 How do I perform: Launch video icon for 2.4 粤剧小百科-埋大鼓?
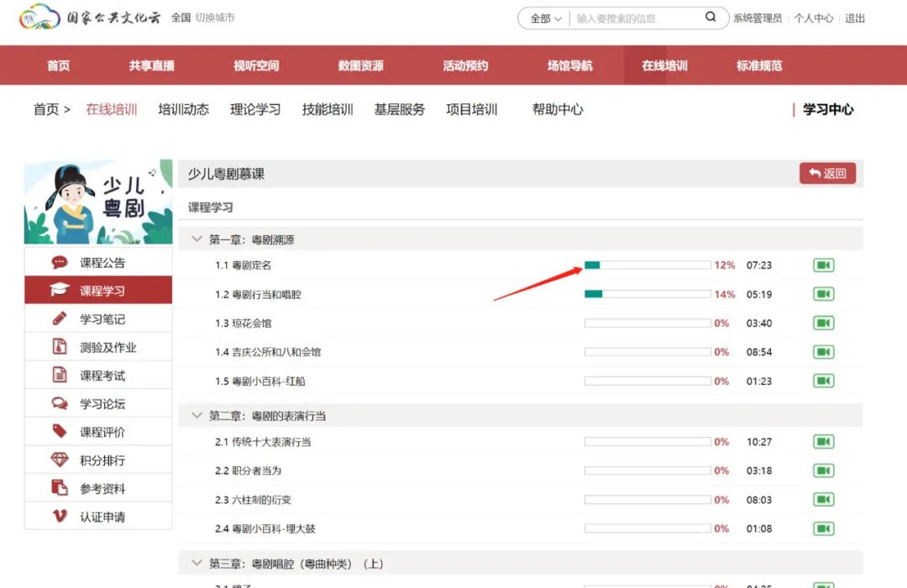click(823, 528)
